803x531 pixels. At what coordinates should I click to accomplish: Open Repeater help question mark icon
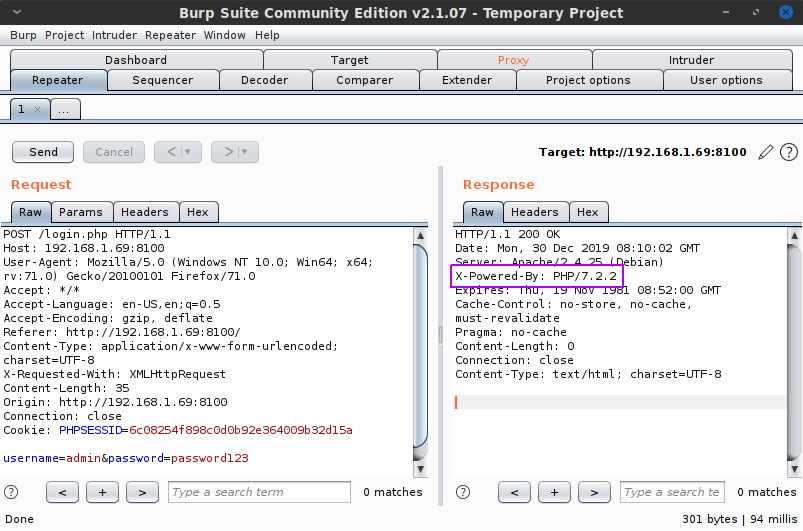788,152
